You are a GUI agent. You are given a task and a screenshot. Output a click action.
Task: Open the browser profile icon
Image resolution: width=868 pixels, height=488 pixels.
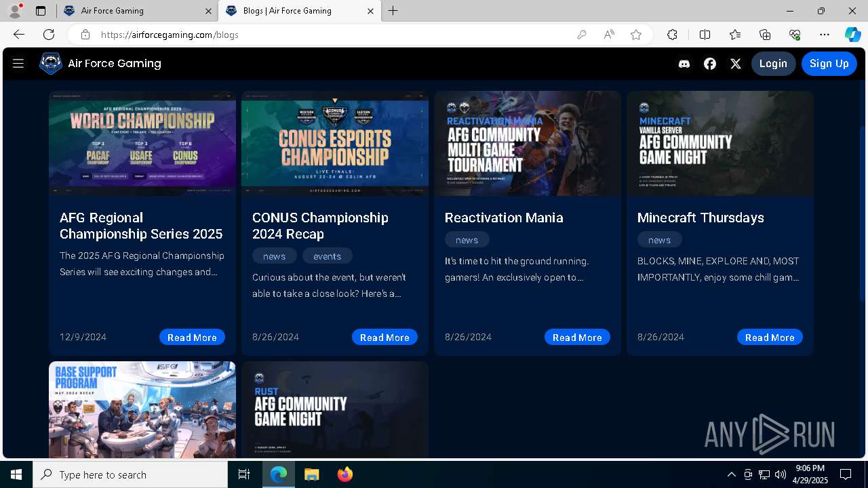pyautogui.click(x=15, y=11)
